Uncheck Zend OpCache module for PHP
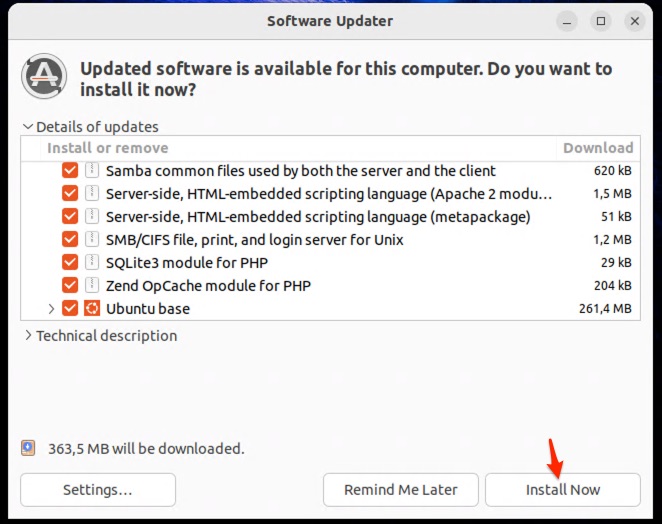The height and width of the screenshot is (524, 662). coord(70,285)
